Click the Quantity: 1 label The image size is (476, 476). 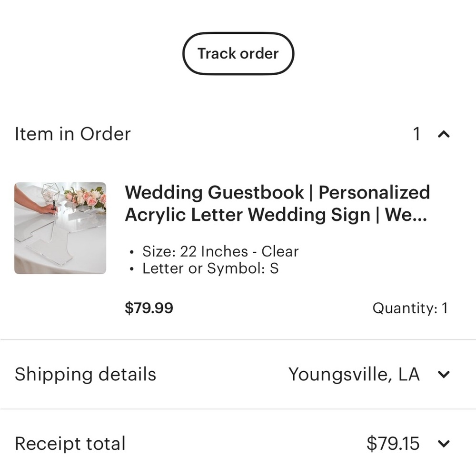coord(410,308)
